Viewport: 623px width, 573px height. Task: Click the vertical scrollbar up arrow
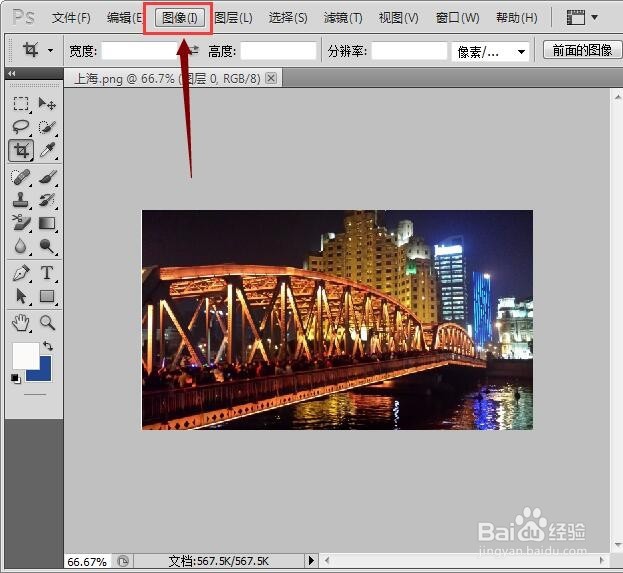coord(617,96)
